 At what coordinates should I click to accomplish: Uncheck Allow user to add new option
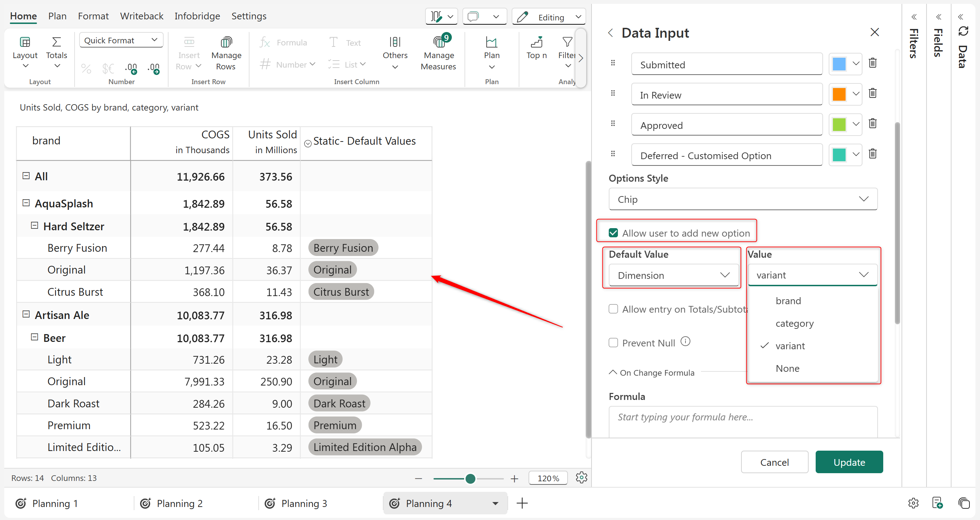coord(613,233)
